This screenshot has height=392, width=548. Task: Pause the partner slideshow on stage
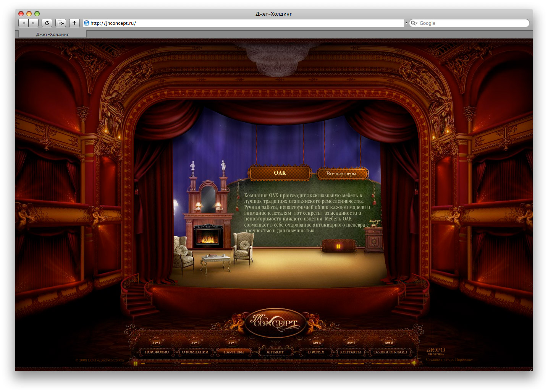tap(338, 246)
